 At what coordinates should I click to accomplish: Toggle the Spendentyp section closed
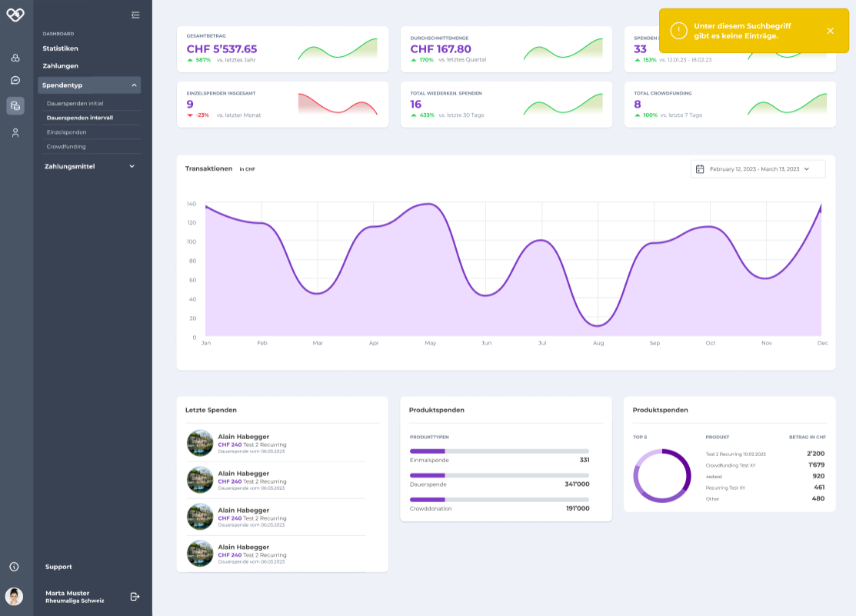click(x=91, y=85)
